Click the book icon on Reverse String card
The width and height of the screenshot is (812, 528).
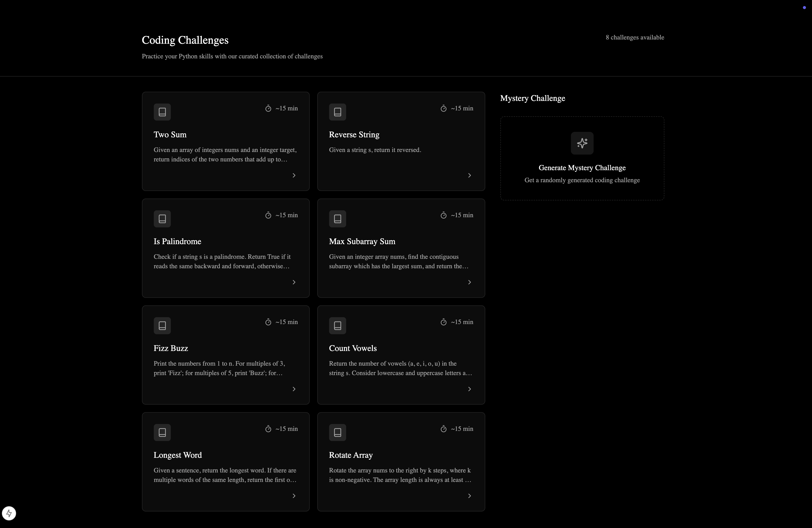(x=337, y=112)
